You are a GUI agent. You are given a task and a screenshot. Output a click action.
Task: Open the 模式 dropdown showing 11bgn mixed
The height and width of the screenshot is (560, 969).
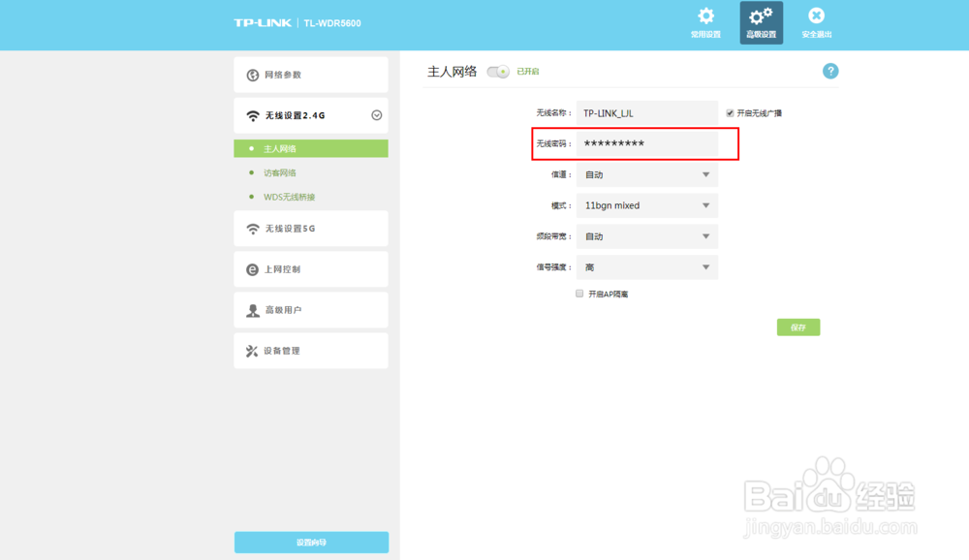click(x=646, y=205)
